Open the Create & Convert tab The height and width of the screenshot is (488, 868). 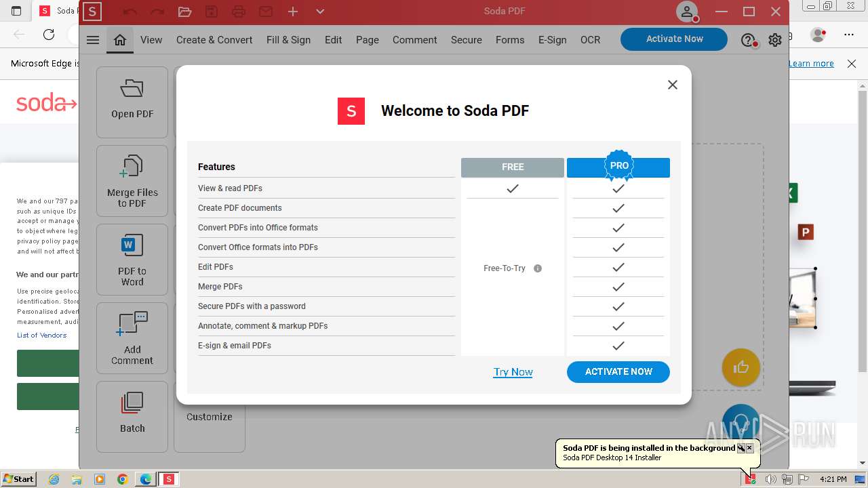(x=214, y=40)
